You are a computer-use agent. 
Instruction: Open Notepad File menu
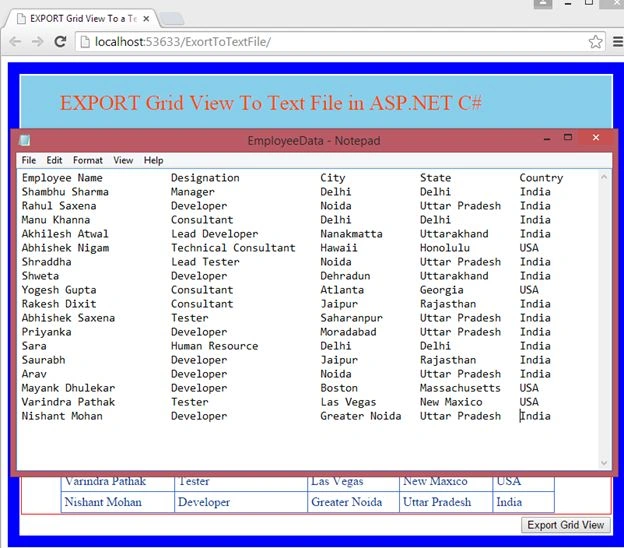point(29,160)
